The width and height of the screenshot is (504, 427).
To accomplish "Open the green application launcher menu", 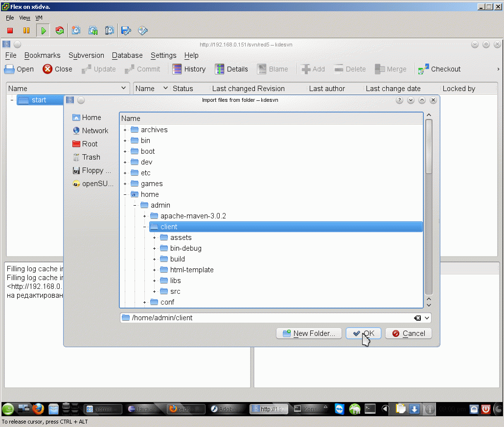I will pos(8,409).
